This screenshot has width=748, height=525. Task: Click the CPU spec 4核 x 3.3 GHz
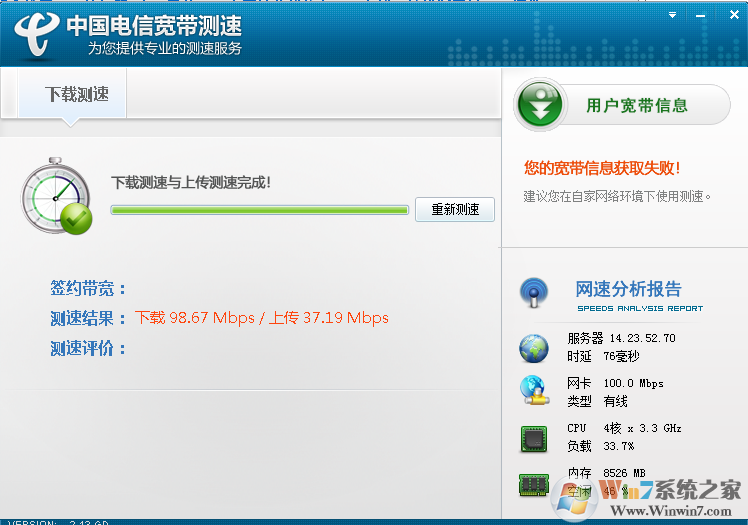[x=642, y=428]
